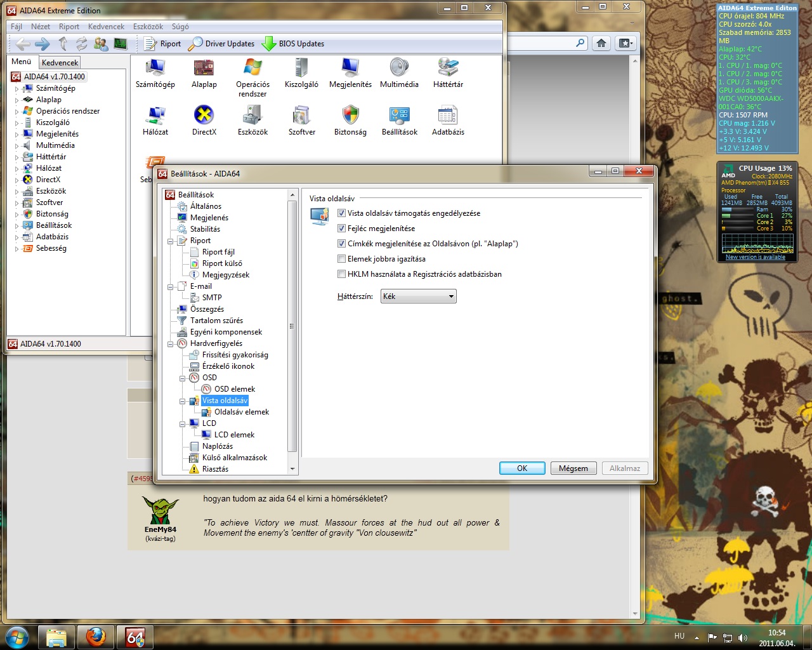
Task: Expand Megjelenítés in AIDA64 menu tree
Action: pyautogui.click(x=17, y=135)
